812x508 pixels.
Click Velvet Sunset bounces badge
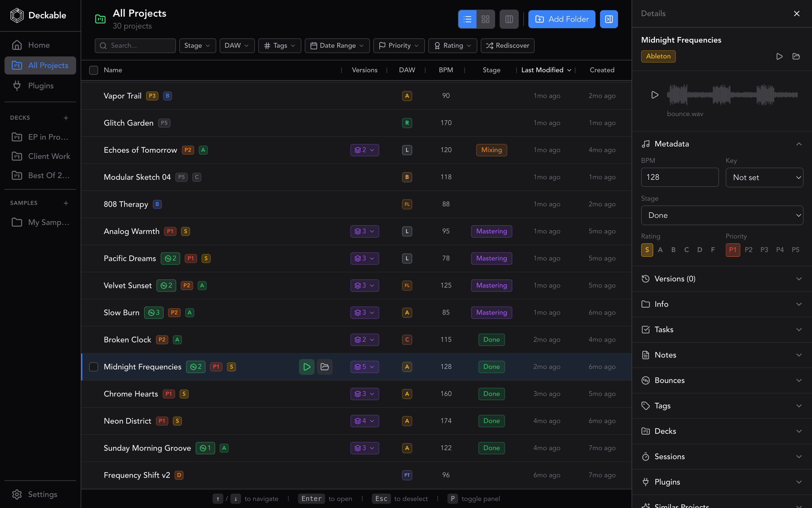point(166,286)
